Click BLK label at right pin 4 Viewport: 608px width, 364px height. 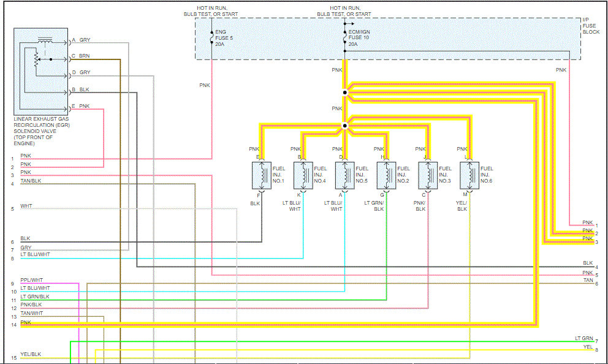(588, 263)
